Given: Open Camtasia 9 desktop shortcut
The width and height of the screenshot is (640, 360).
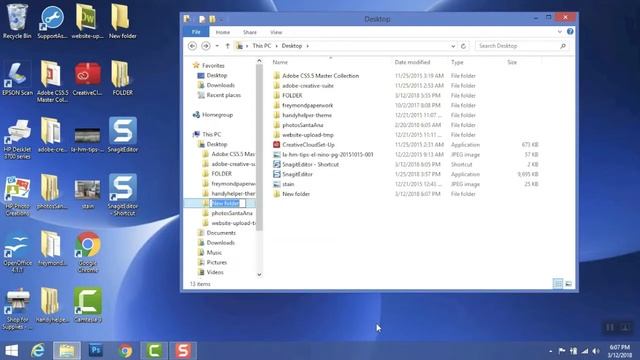Looking at the screenshot, I should (x=87, y=306).
